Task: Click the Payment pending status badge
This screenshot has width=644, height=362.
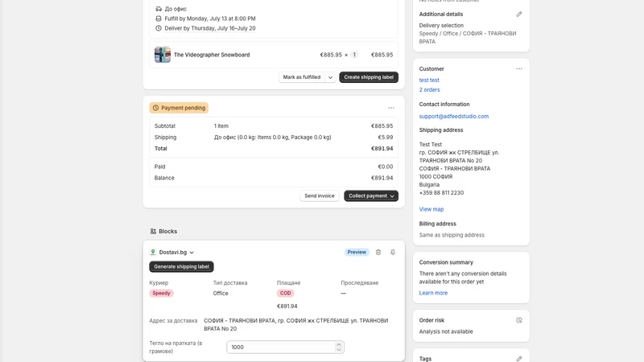Action: tap(179, 108)
